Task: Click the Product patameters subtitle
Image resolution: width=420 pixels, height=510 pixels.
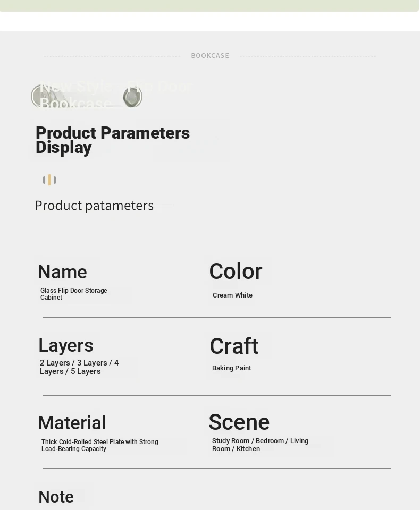Action: click(x=94, y=206)
